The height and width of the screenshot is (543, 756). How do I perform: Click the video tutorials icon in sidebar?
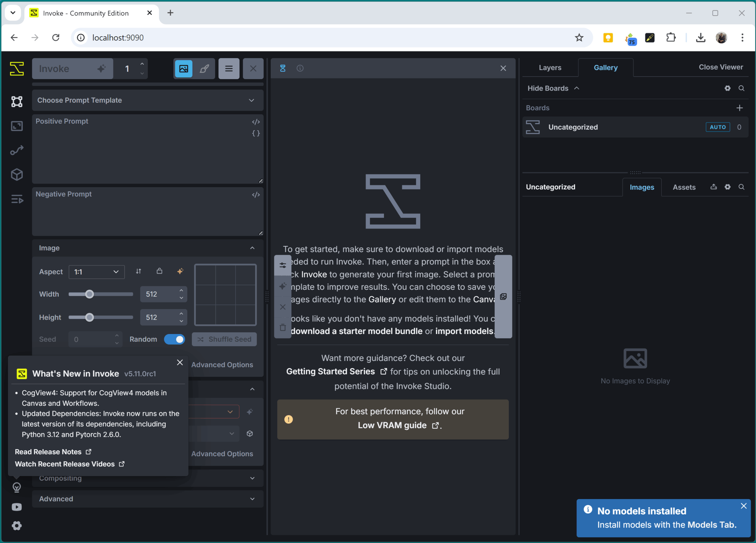(17, 507)
